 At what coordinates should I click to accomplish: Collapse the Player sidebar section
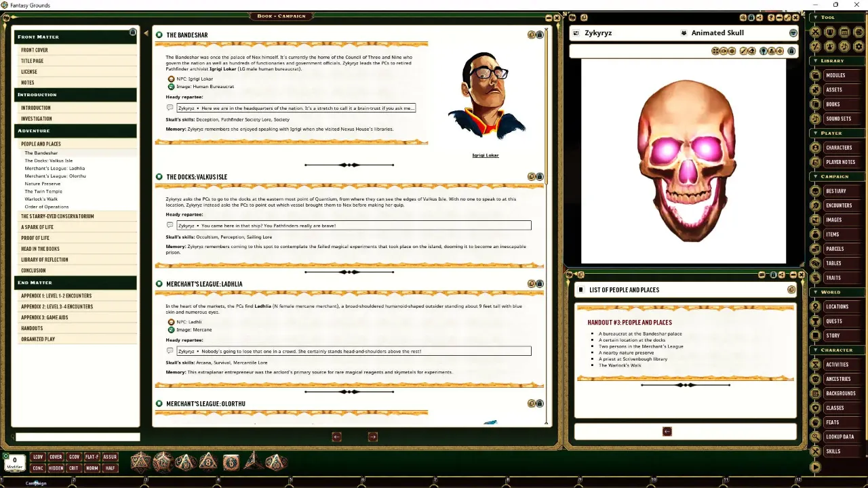815,133
